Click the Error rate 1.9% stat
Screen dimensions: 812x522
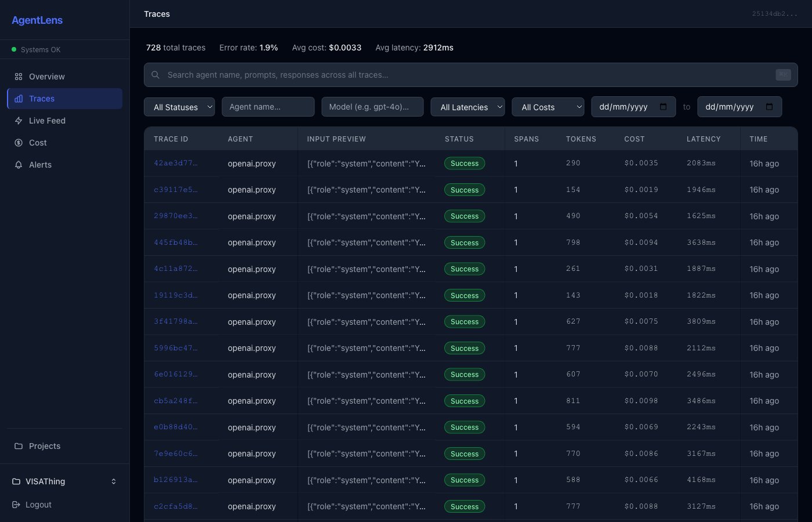tap(249, 48)
